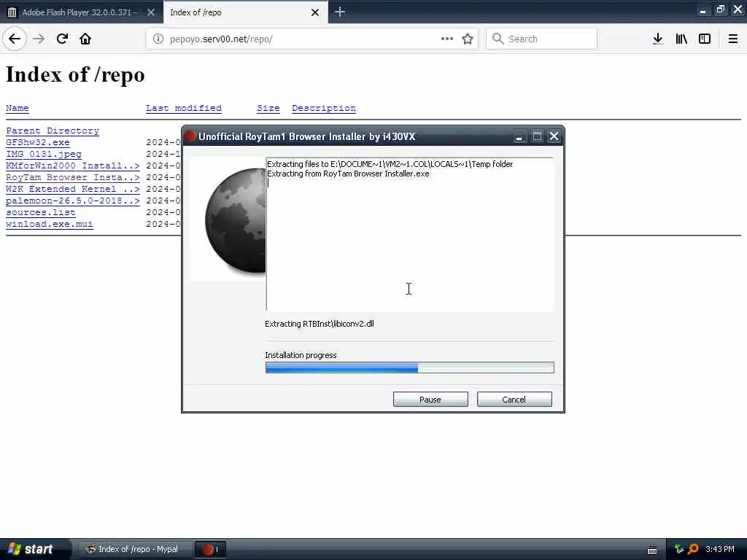The height and width of the screenshot is (560, 747).
Task: Open the library icon in the toolbar
Action: pyautogui.click(x=681, y=39)
